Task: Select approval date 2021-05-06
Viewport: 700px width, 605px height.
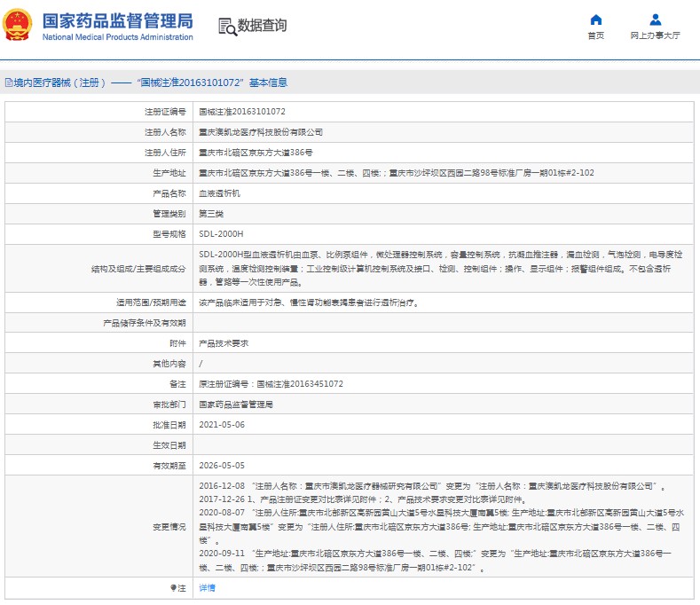Action: point(222,425)
